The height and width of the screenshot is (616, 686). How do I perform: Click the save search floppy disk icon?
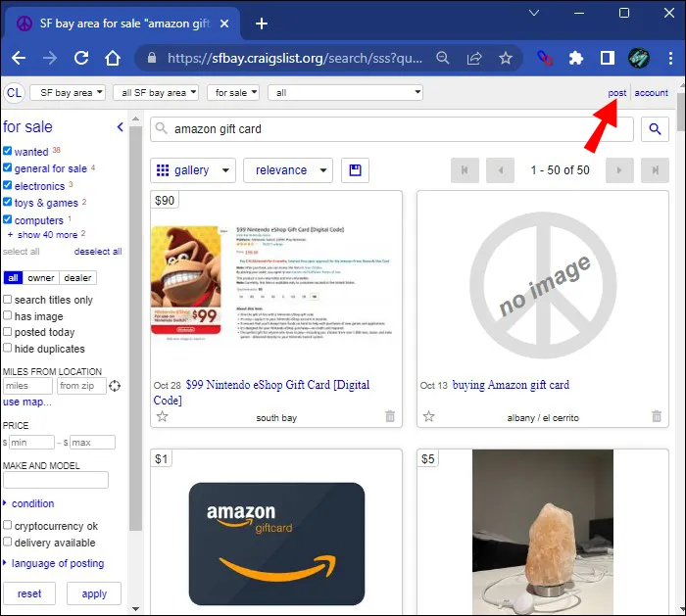(355, 170)
